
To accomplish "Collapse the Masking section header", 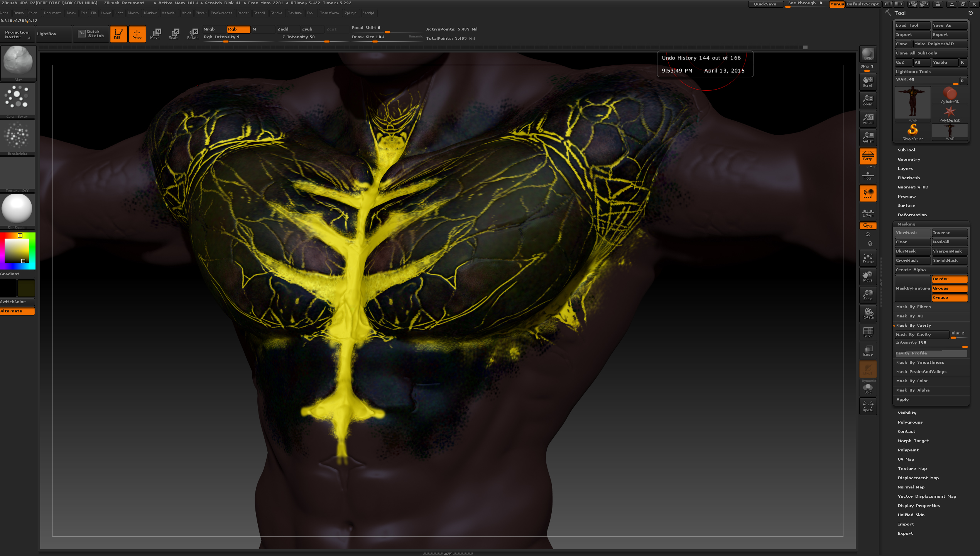I will [906, 224].
